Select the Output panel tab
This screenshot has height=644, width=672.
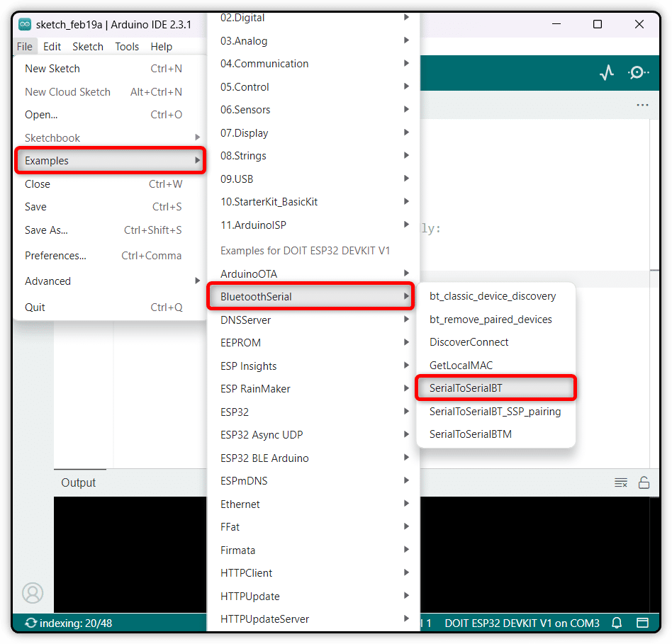click(78, 482)
